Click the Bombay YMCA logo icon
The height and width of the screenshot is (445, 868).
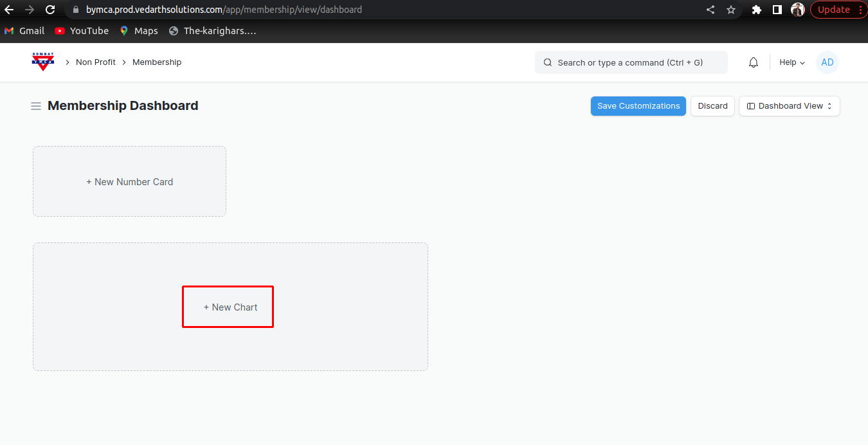43,62
